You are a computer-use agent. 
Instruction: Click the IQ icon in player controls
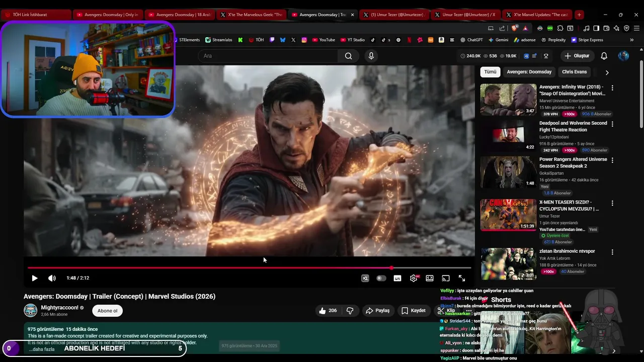[x=365, y=278]
